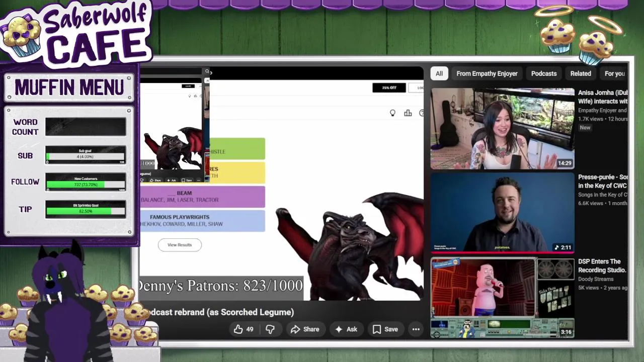Click the magnifier search icon above the video

[207, 72]
